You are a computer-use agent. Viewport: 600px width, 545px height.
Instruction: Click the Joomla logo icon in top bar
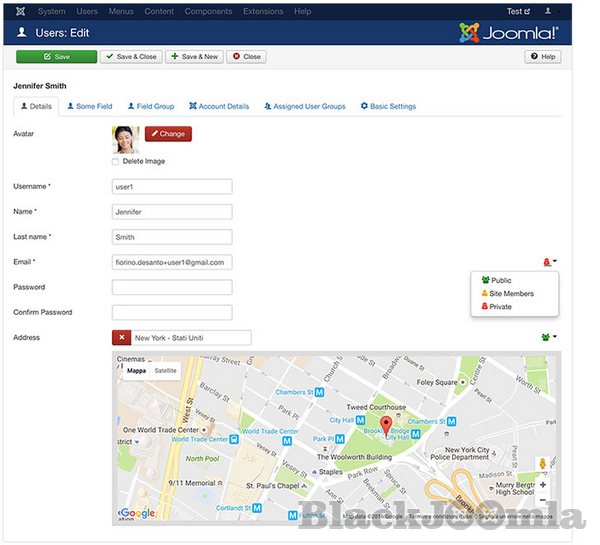click(22, 11)
